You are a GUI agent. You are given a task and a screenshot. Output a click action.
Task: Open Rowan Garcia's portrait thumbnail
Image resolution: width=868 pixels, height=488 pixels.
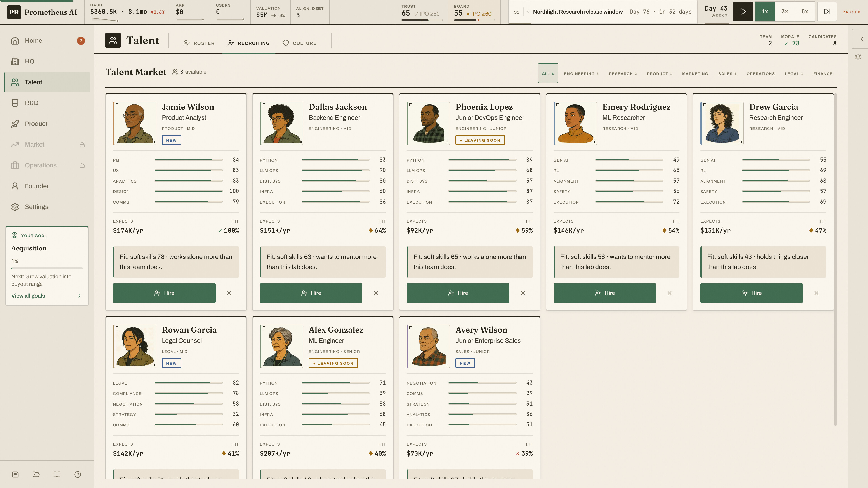135,346
